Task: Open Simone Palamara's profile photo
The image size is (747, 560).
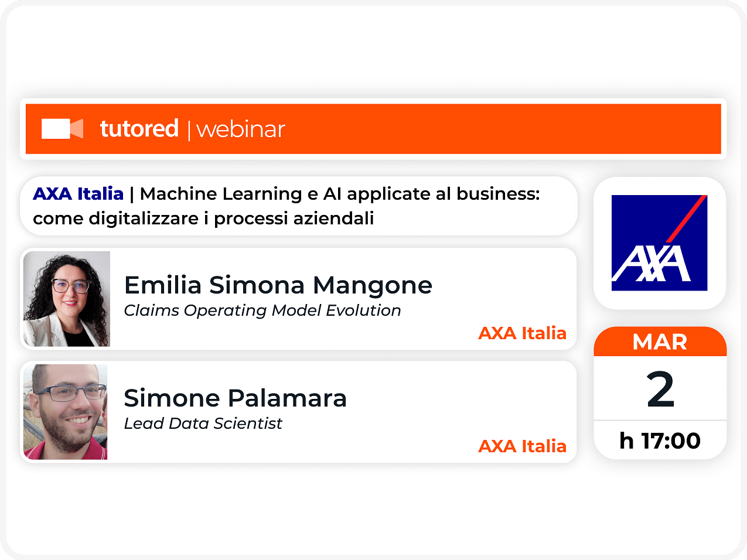Action: pyautogui.click(x=66, y=412)
